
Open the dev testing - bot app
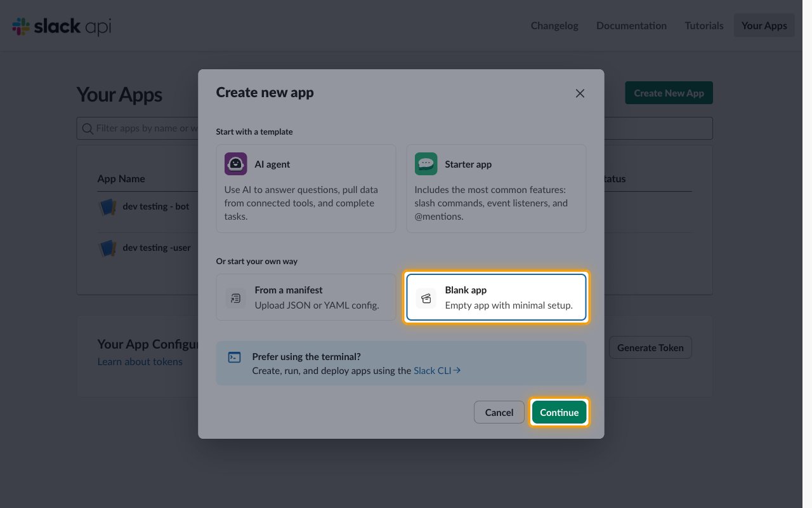click(156, 207)
